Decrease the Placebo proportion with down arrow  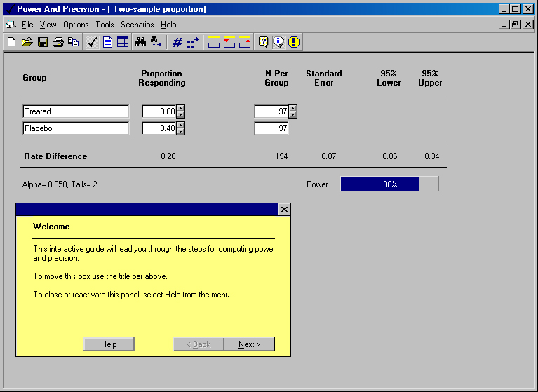[x=180, y=131]
